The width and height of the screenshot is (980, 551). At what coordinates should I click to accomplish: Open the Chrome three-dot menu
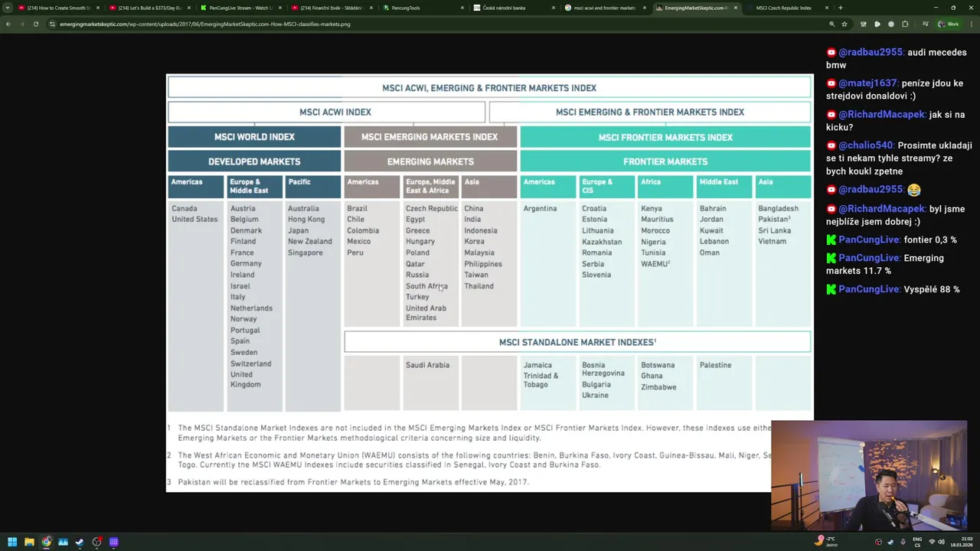[970, 24]
